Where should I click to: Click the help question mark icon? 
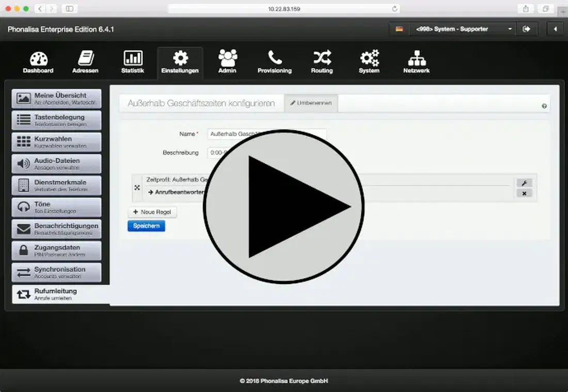[544, 106]
